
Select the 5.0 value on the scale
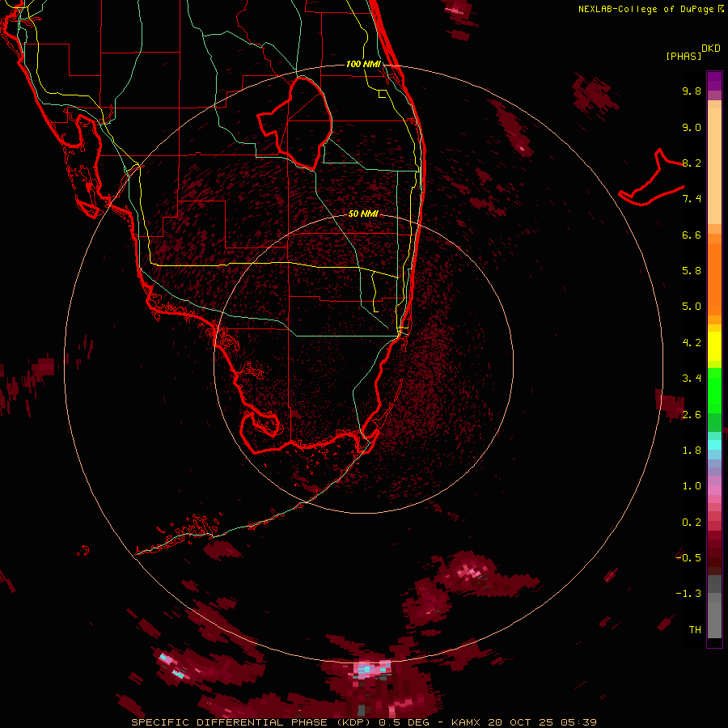point(692,307)
